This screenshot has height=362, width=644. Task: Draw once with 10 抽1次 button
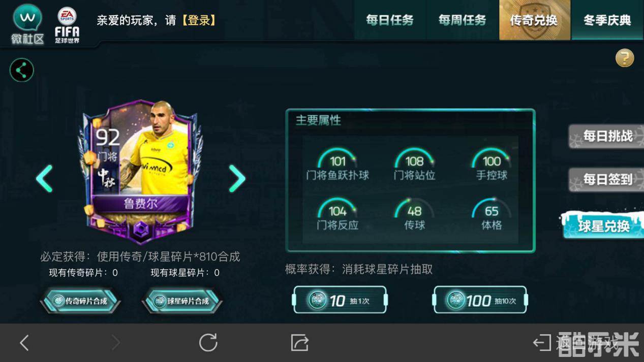pyautogui.click(x=340, y=300)
